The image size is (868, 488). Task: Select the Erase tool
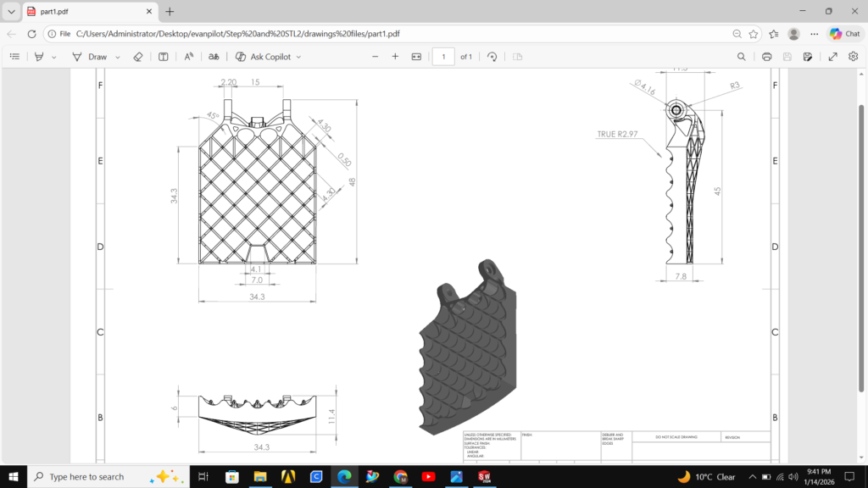[x=139, y=57]
